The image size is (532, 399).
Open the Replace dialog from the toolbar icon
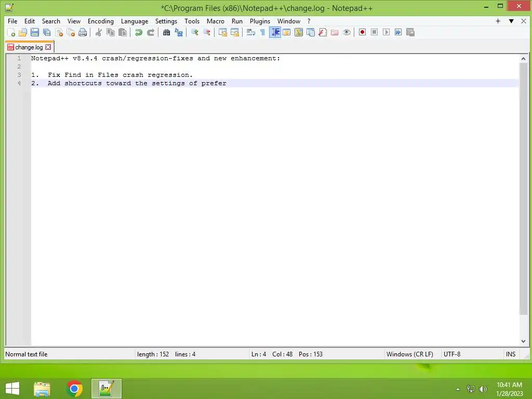pos(179,32)
